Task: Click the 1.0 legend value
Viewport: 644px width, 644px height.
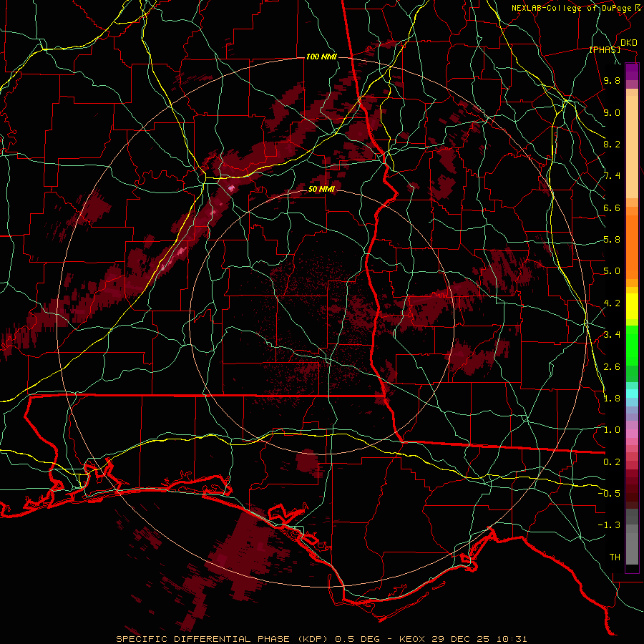Action: point(612,430)
